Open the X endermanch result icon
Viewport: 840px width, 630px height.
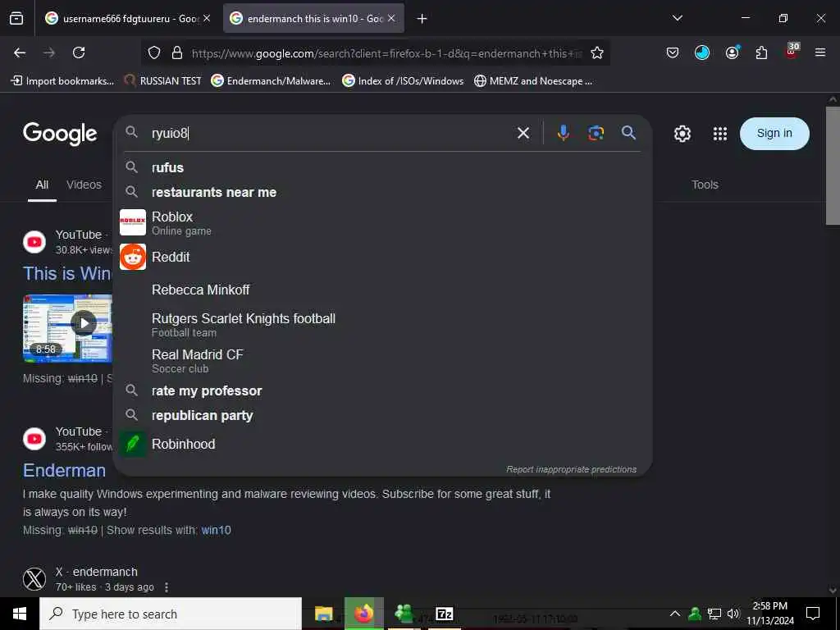(34, 578)
